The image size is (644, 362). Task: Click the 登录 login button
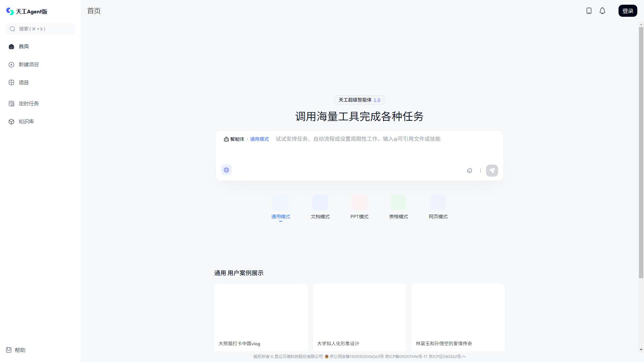[628, 11]
